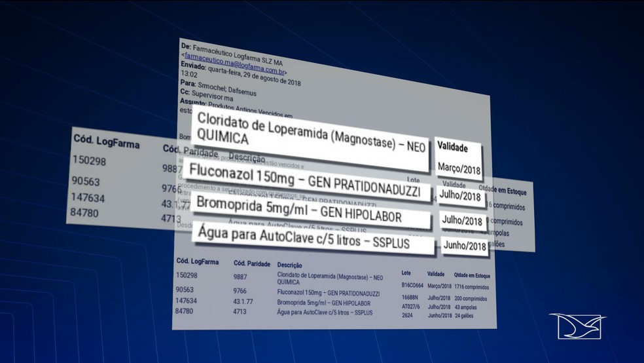
Task: Open the farmaceutico.ma@logfarma.com.br email link
Action: point(234,64)
